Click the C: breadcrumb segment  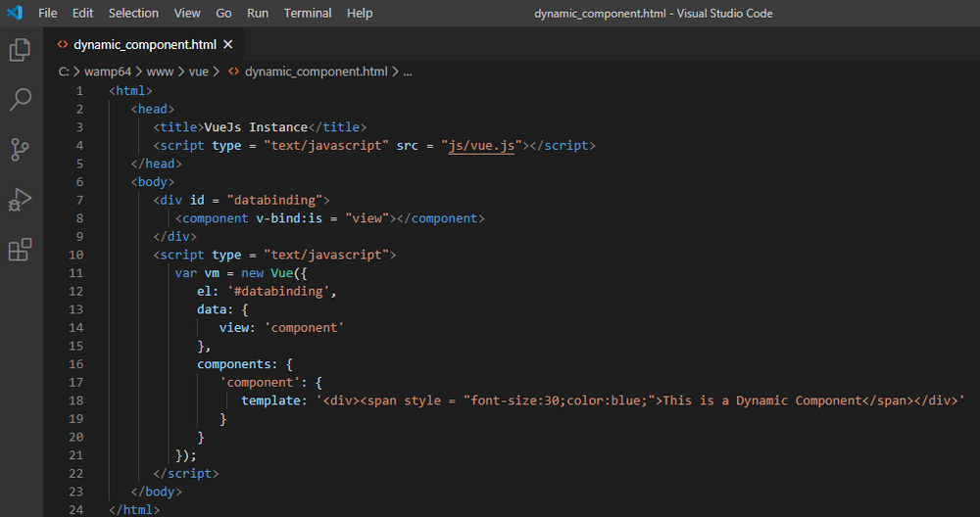[x=64, y=71]
